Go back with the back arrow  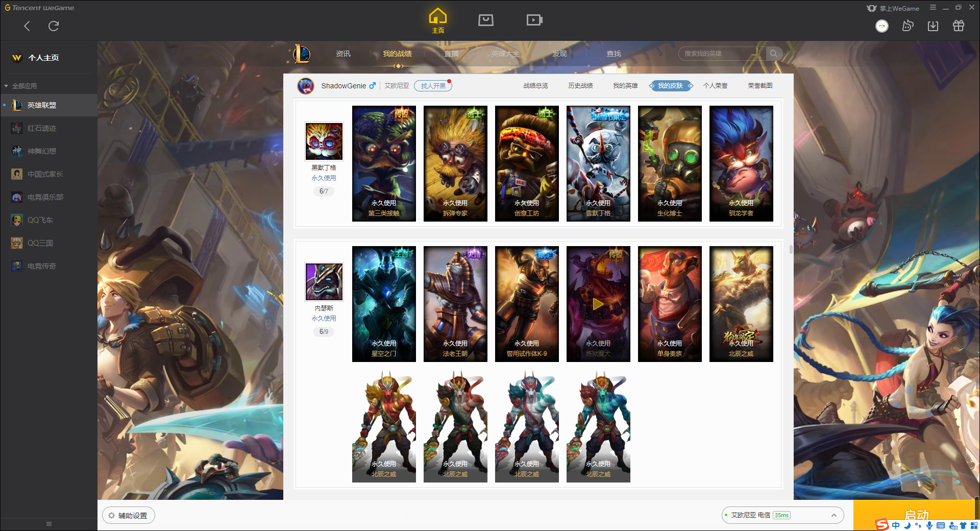pyautogui.click(x=27, y=26)
